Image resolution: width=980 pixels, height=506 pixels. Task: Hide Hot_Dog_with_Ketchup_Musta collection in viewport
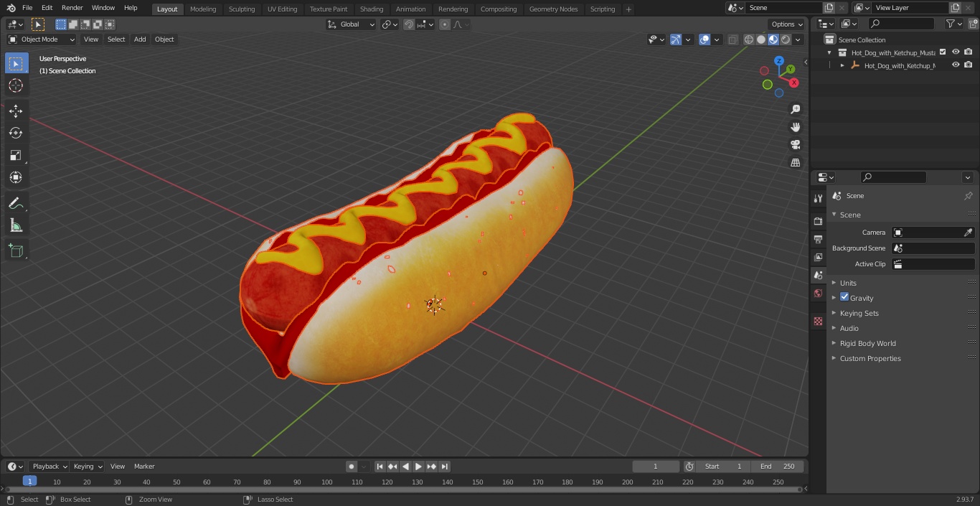(956, 52)
